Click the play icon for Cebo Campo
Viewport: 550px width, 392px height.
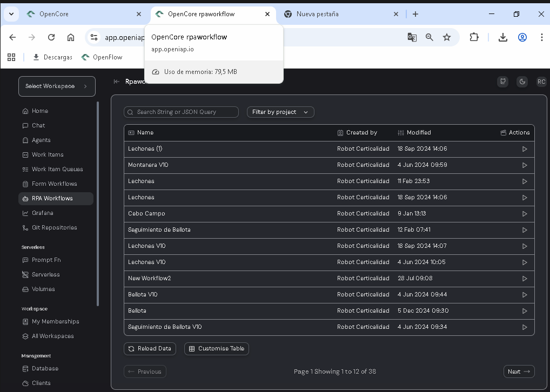(x=524, y=214)
